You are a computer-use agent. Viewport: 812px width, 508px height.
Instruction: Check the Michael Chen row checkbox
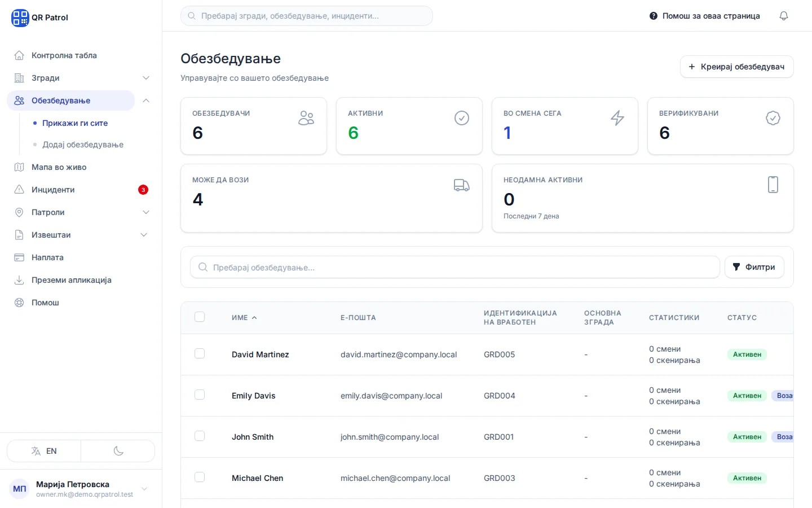pyautogui.click(x=200, y=477)
